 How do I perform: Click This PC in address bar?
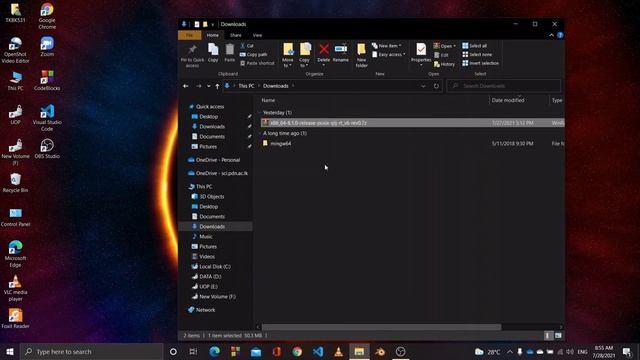(246, 86)
